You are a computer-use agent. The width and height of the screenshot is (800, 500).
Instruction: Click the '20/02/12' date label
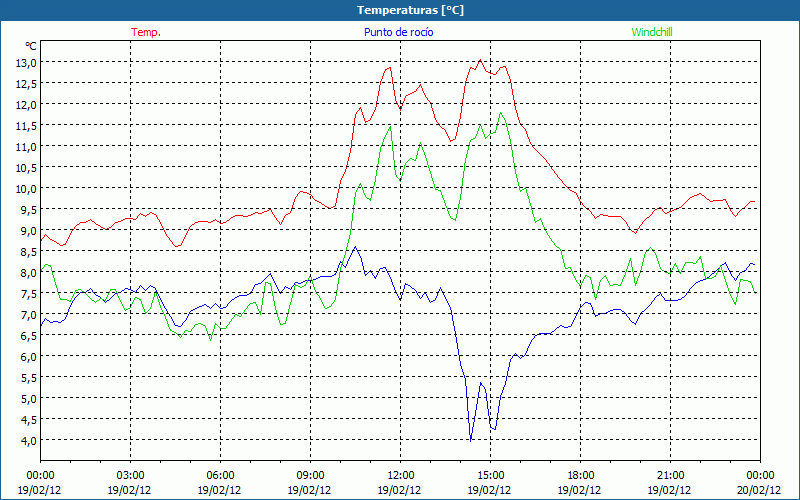click(x=759, y=490)
